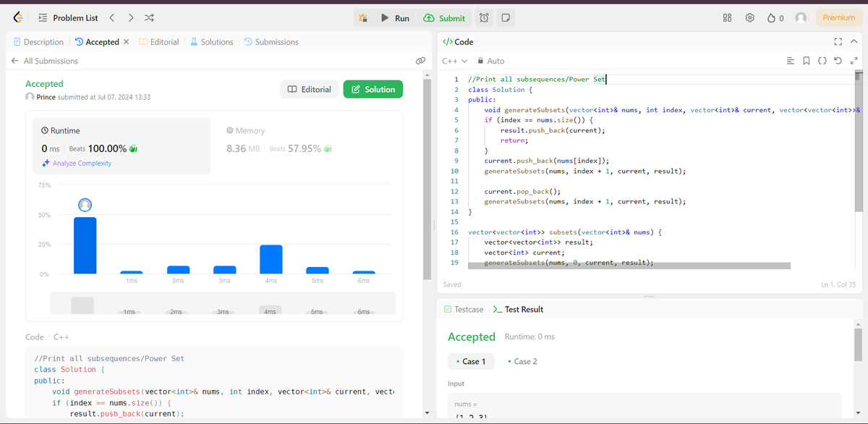The image size is (868, 424).
Task: Switch to the Submissions tab
Action: pos(271,42)
